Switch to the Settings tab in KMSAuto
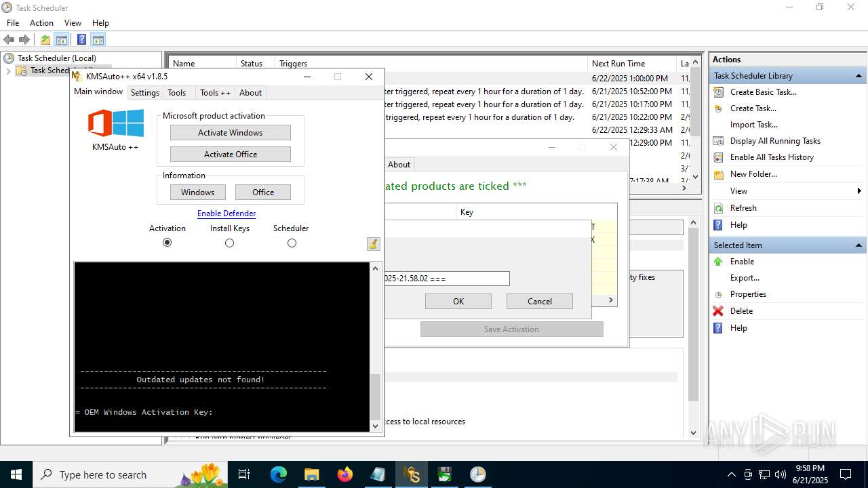Image resolution: width=868 pixels, height=488 pixels. coord(145,93)
